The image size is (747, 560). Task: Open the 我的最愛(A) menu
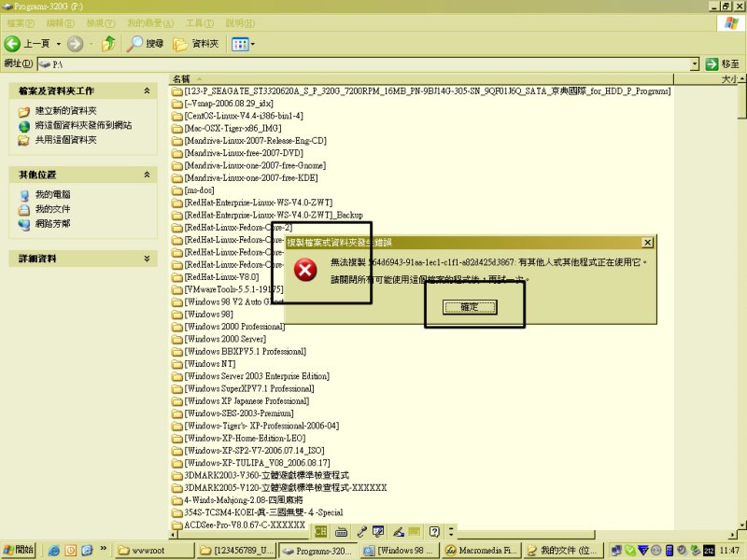click(x=150, y=22)
